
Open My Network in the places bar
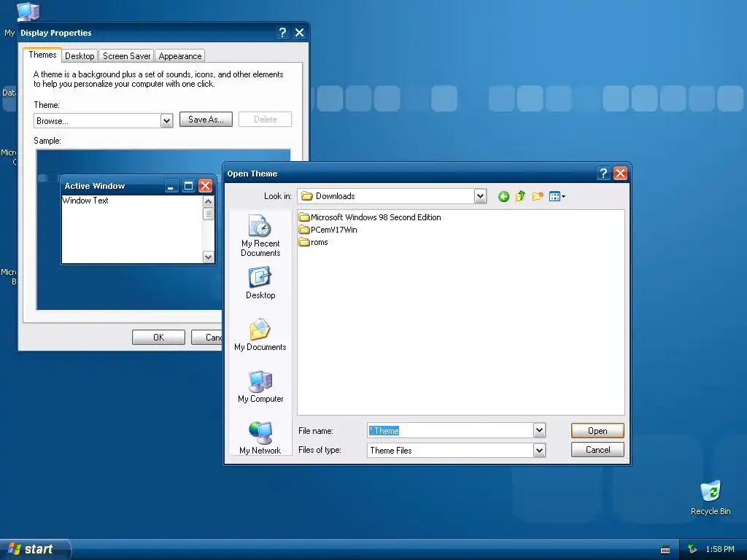pyautogui.click(x=260, y=438)
